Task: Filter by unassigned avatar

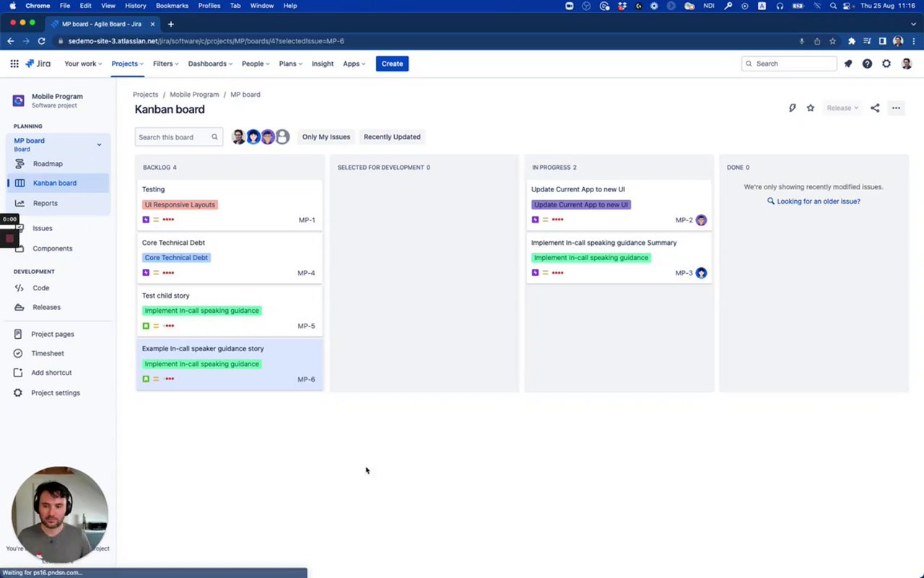Action: (282, 137)
